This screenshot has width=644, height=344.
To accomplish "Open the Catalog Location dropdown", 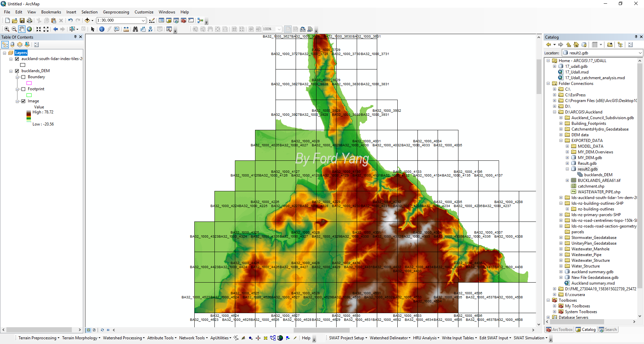I will [x=640, y=53].
